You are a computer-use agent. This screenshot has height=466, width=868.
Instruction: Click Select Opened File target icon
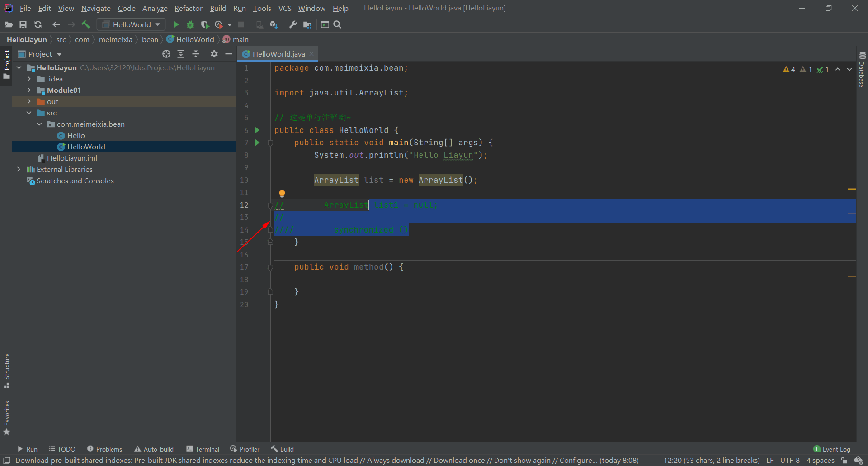pos(166,54)
